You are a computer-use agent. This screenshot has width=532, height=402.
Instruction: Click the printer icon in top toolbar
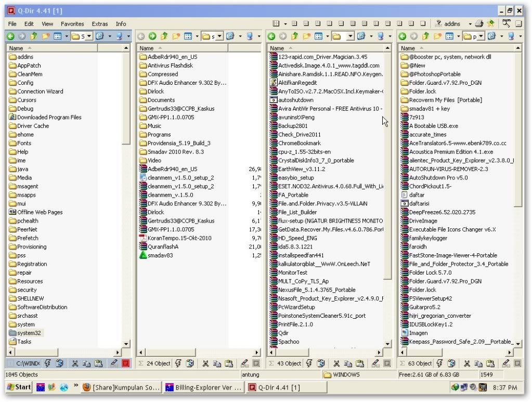point(479,24)
